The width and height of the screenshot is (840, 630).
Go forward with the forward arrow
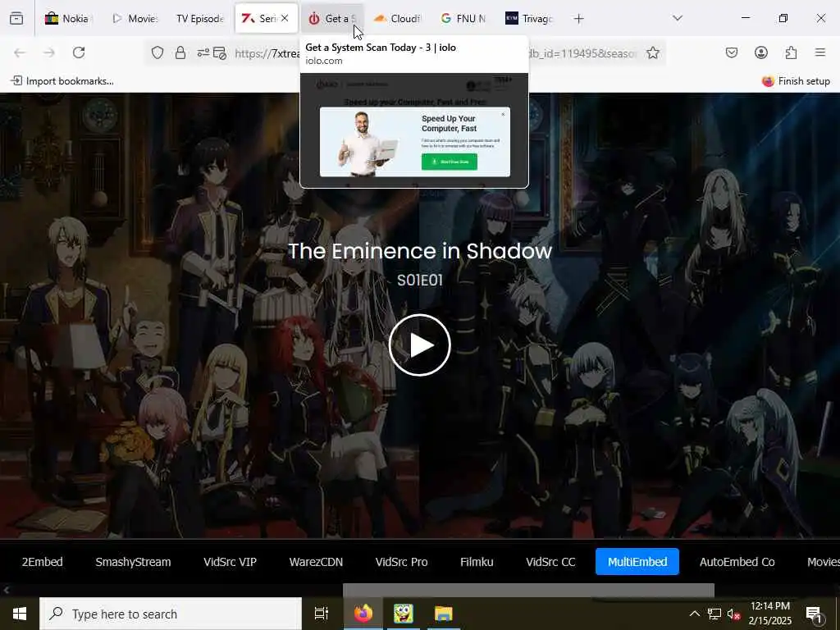tap(49, 52)
